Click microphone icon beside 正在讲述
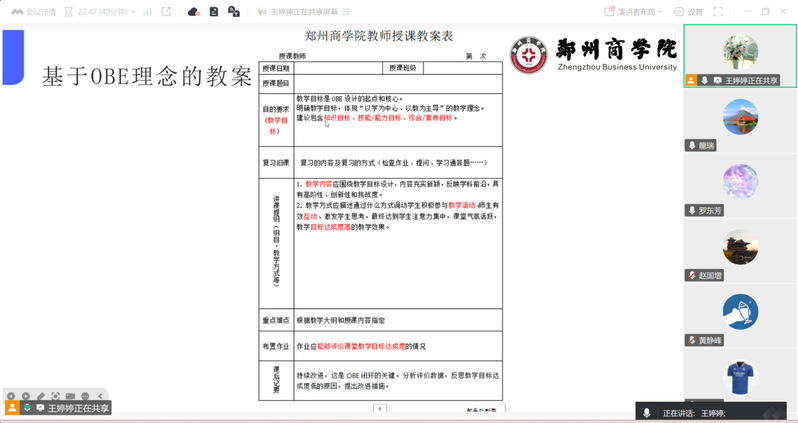 click(x=647, y=412)
